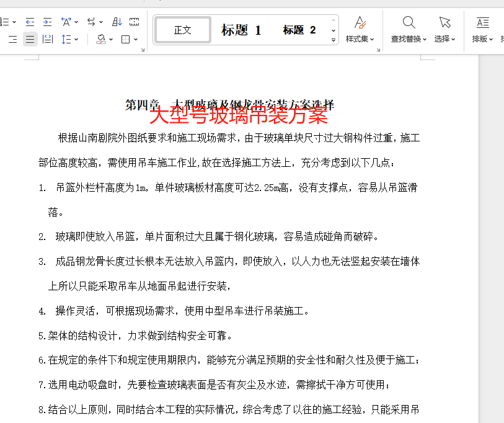Click list item 6 在规定的条件下

click(x=229, y=360)
